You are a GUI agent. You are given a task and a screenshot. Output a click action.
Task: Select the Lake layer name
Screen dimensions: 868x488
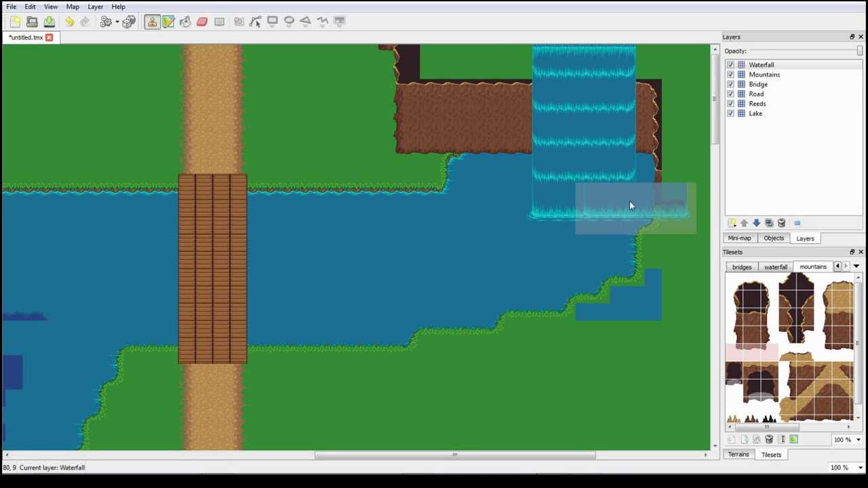coord(755,114)
